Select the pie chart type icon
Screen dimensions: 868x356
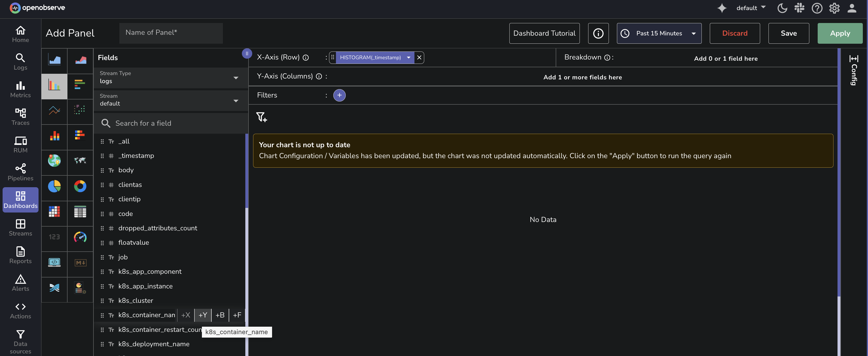pos(54,186)
